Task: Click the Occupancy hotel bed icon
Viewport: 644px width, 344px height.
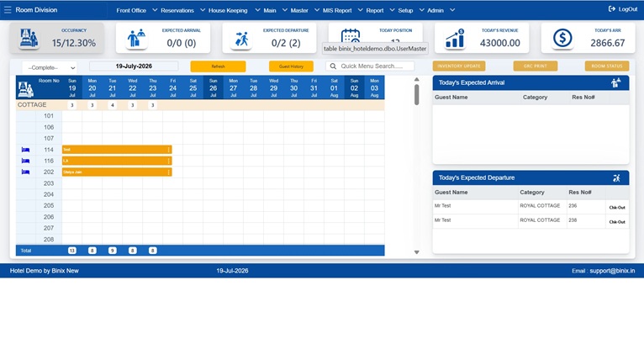Action: [x=29, y=38]
